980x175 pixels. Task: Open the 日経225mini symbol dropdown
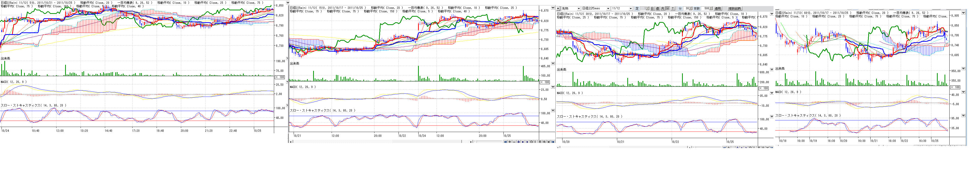608,8
